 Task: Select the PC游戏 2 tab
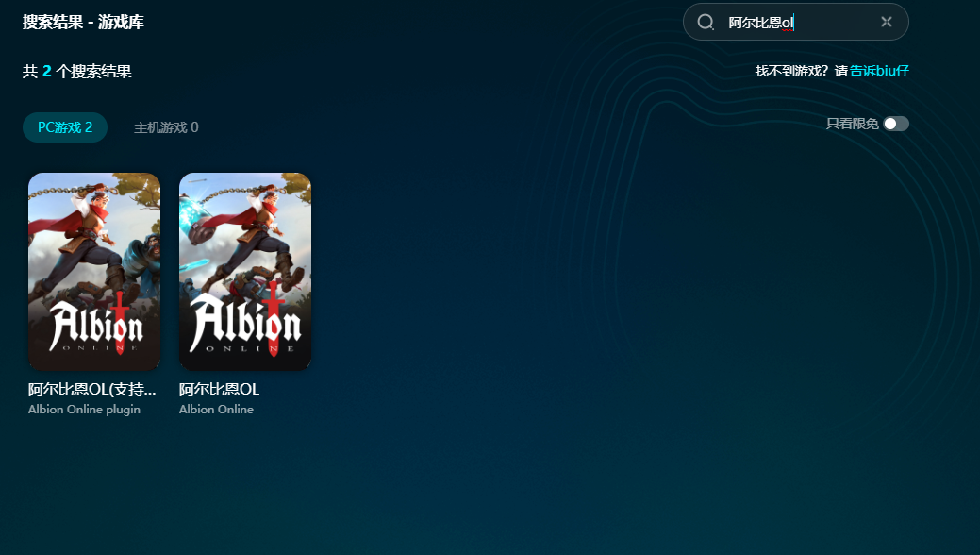click(65, 127)
